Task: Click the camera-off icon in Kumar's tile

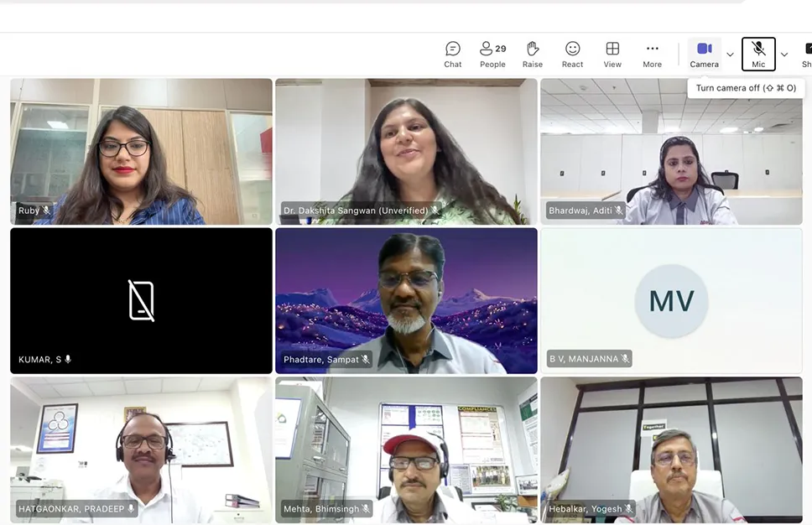Action: pos(141,300)
